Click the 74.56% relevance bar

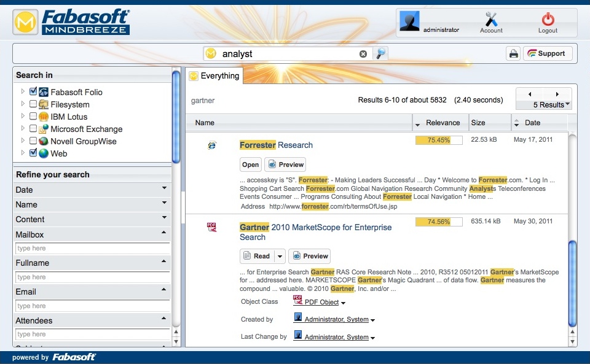click(x=439, y=222)
